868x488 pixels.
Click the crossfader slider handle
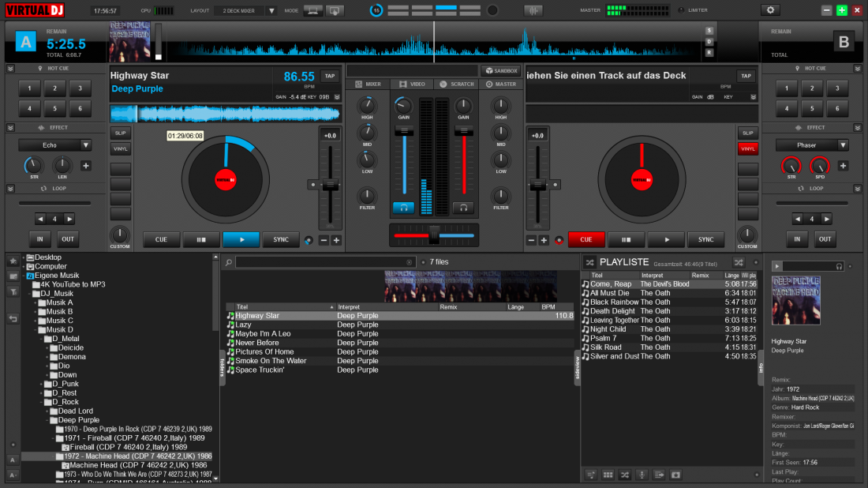tap(433, 235)
